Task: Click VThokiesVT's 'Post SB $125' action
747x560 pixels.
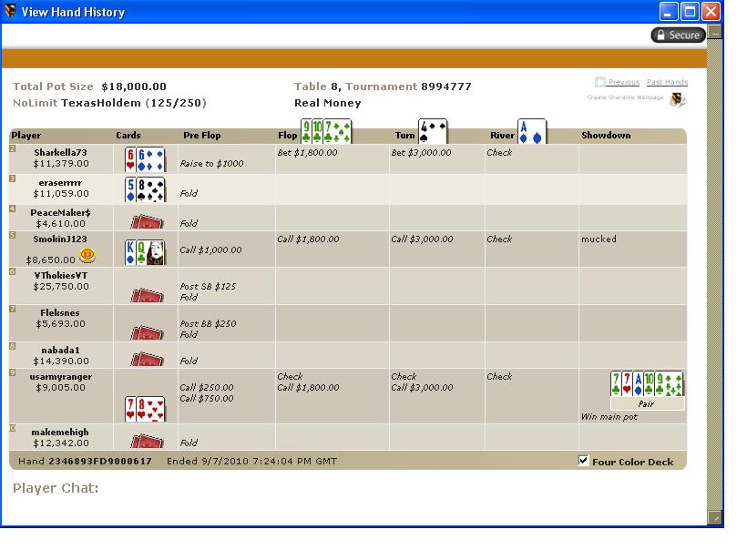Action: (209, 286)
